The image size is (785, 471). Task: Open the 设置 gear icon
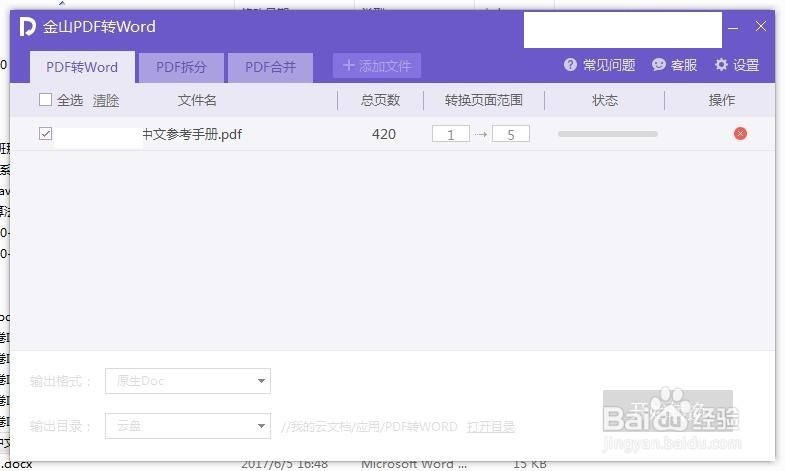pyautogui.click(x=721, y=65)
